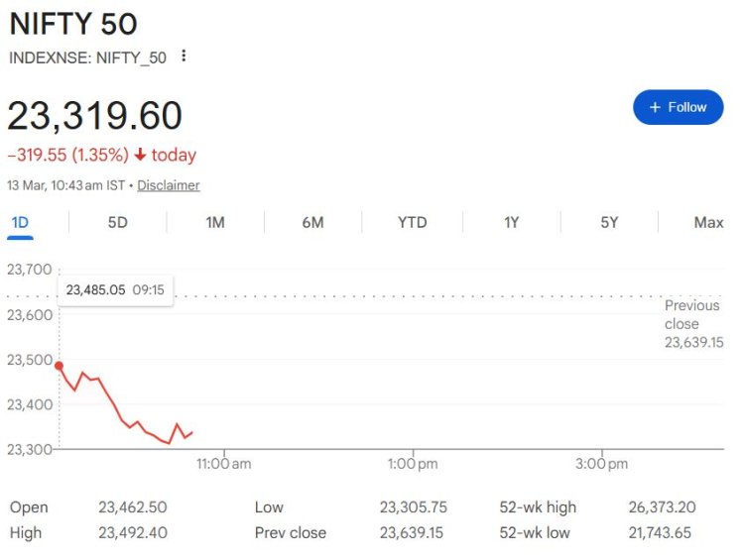
Task: Click the latest point on red price line
Action: 191,431
